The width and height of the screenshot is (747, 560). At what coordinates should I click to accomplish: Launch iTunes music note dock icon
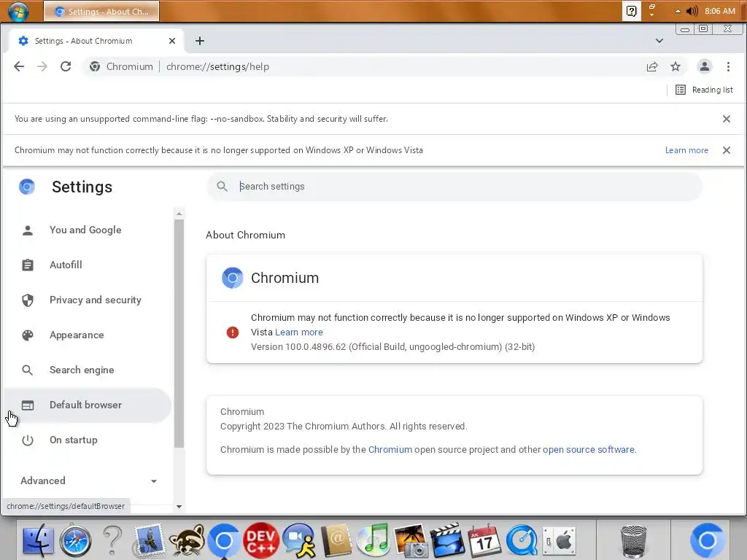click(x=373, y=540)
